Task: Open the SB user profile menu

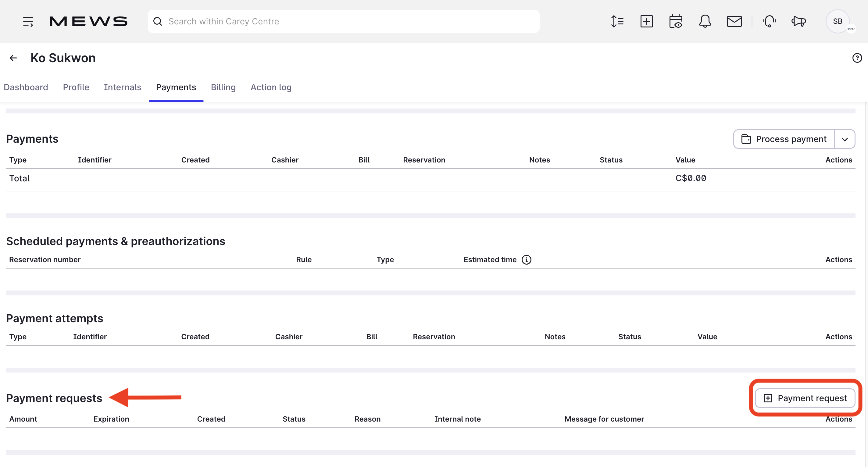Action: [838, 22]
